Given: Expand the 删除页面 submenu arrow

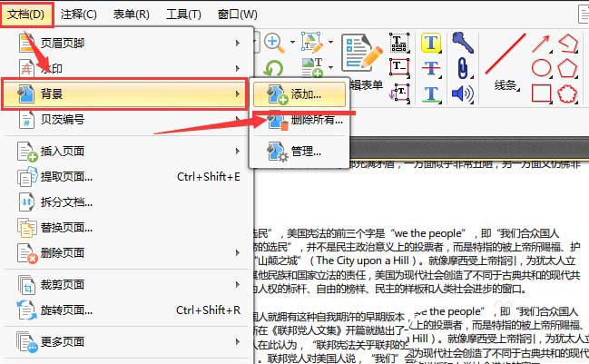Looking at the screenshot, I should (x=238, y=253).
